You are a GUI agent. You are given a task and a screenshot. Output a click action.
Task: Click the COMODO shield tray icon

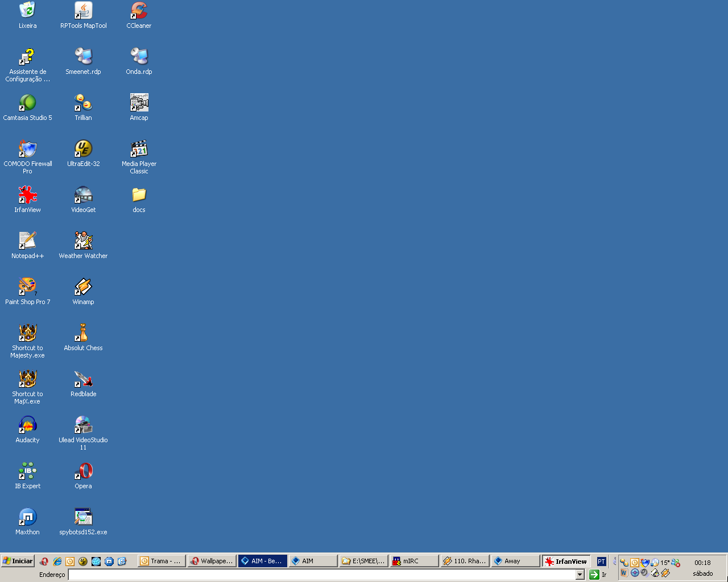(x=645, y=563)
